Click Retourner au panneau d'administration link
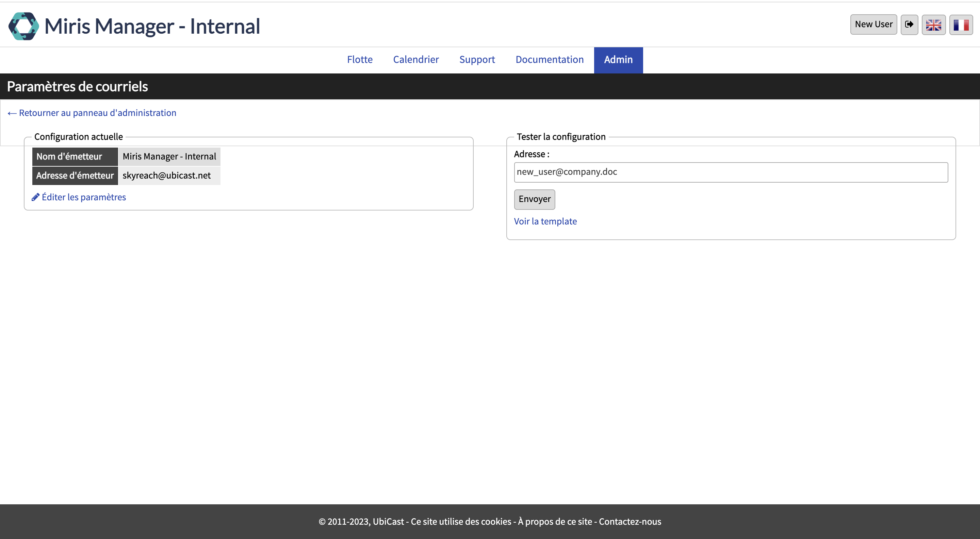This screenshot has width=980, height=539. pos(92,113)
